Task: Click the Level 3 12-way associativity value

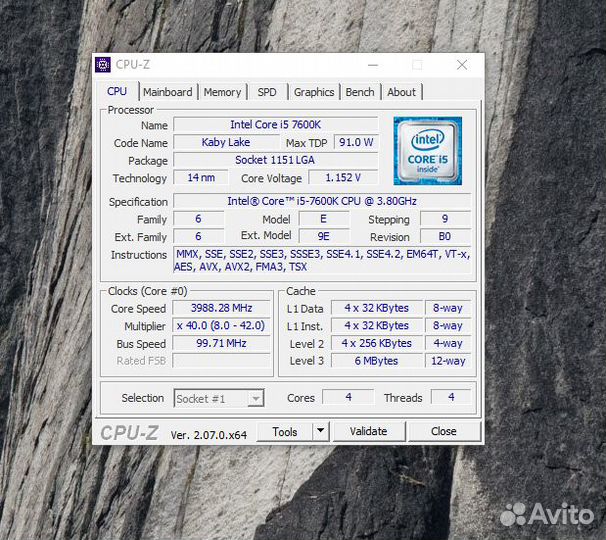Action: [448, 361]
